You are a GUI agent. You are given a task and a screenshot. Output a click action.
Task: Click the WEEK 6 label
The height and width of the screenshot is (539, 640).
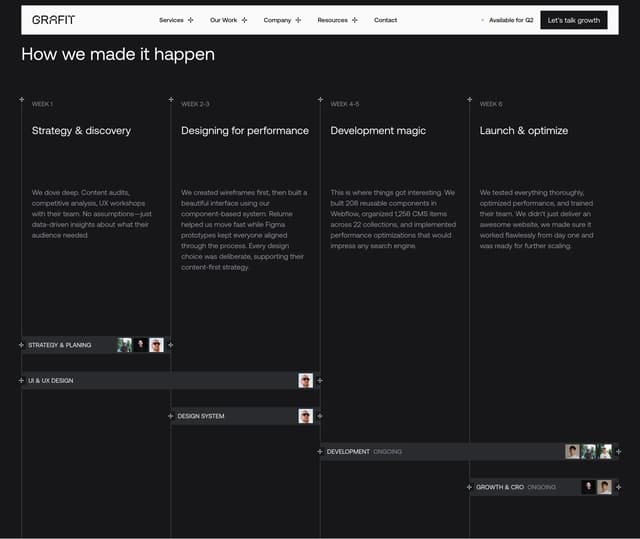click(491, 104)
